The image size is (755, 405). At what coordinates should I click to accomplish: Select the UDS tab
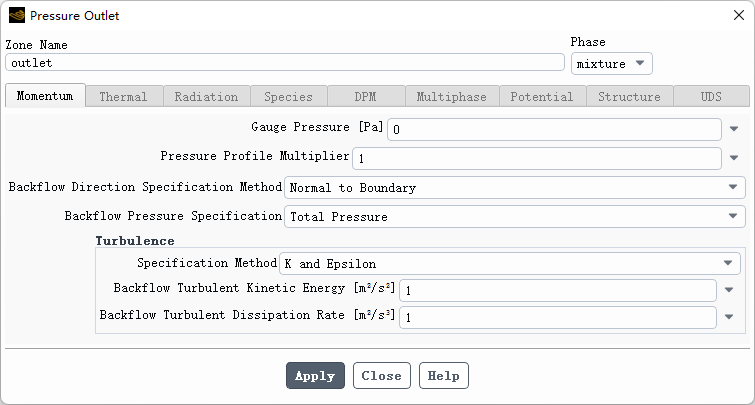pos(710,97)
